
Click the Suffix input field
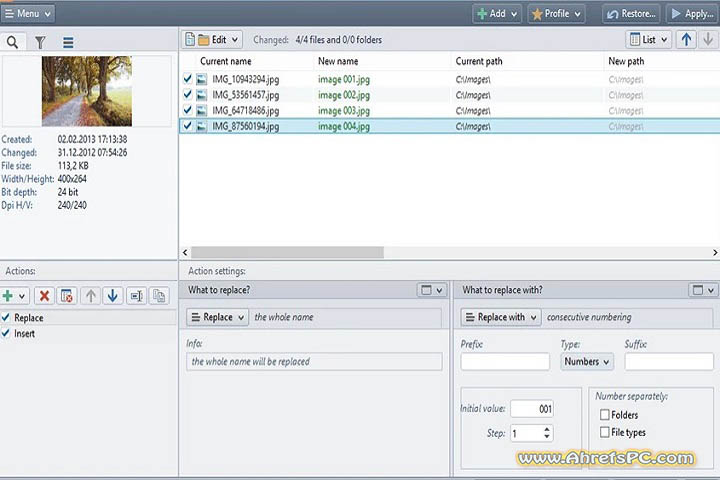(669, 361)
